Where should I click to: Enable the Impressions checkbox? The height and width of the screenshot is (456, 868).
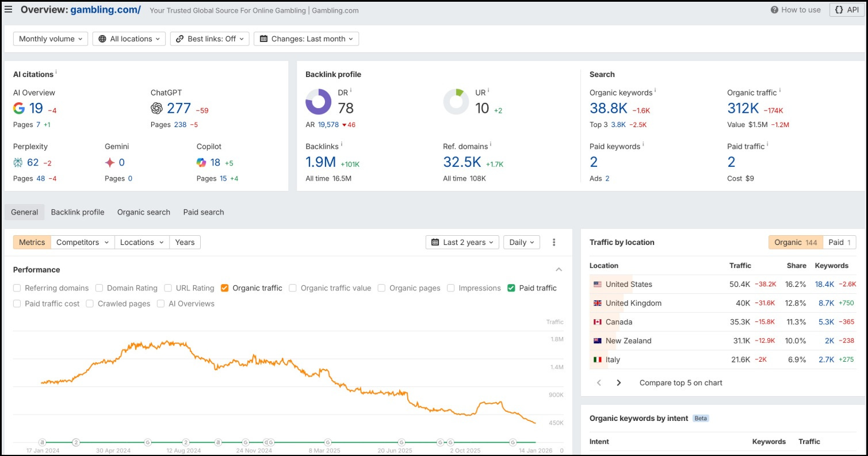(x=451, y=288)
